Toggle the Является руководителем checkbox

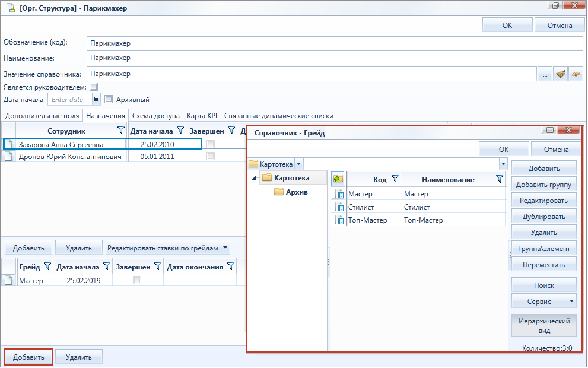click(94, 87)
